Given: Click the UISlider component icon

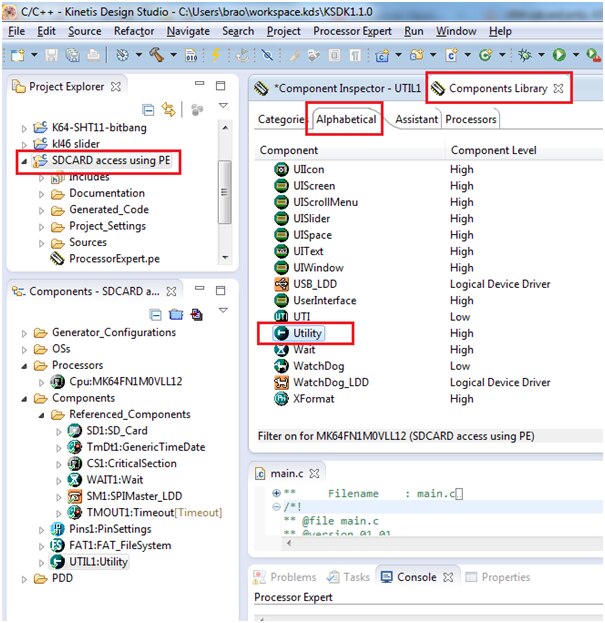Looking at the screenshot, I should coord(281,218).
